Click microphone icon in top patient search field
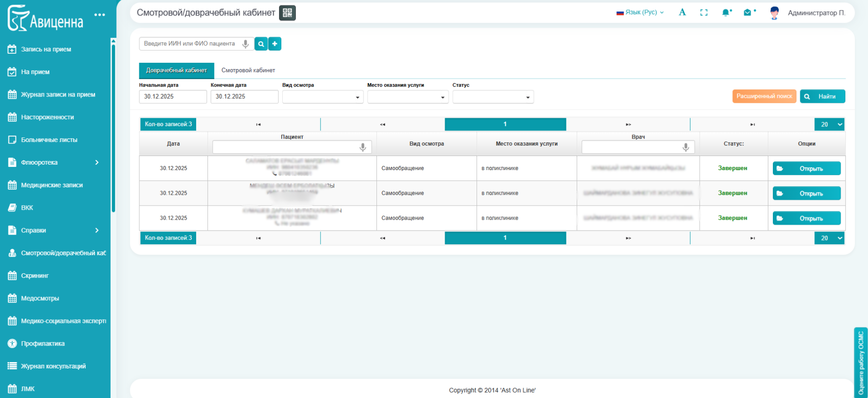 point(245,44)
